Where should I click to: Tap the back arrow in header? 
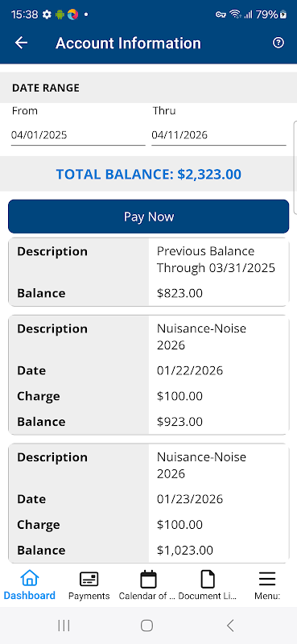coord(21,43)
